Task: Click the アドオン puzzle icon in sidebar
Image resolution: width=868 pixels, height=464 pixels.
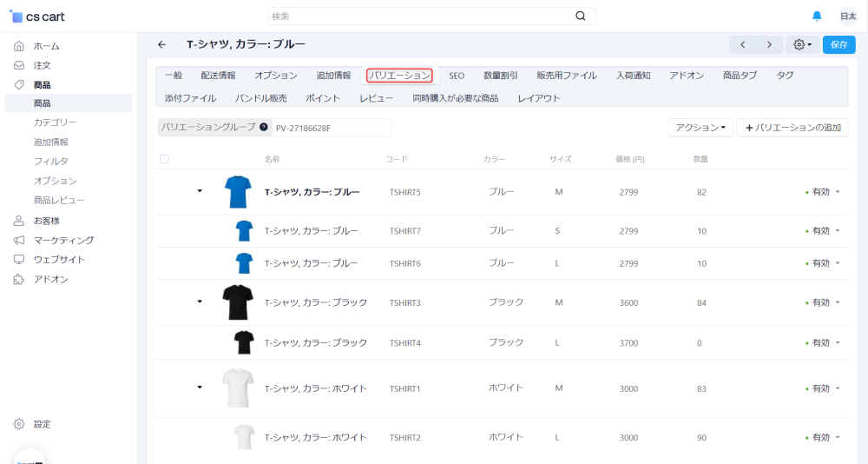Action: click(x=19, y=280)
